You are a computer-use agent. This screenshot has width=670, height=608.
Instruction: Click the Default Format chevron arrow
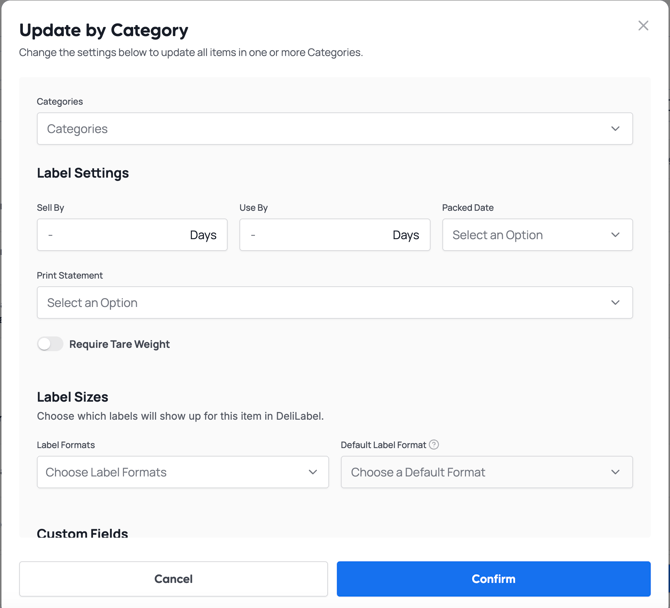(615, 472)
